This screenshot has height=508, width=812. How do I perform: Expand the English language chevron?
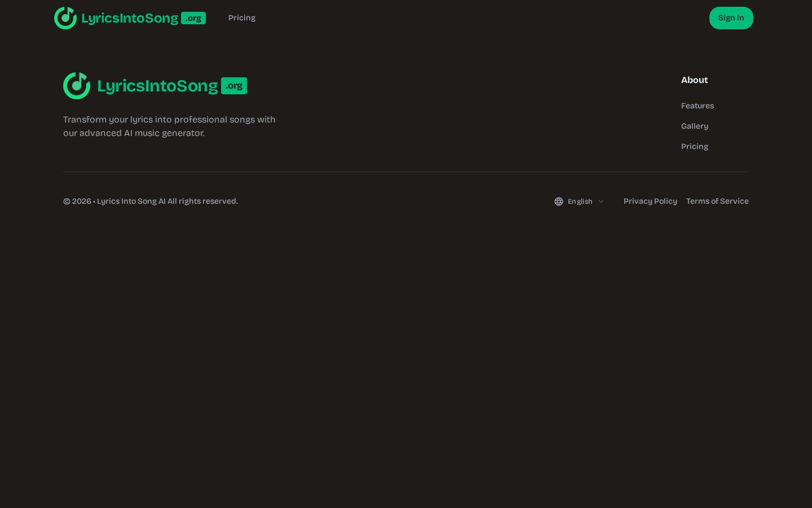click(601, 202)
